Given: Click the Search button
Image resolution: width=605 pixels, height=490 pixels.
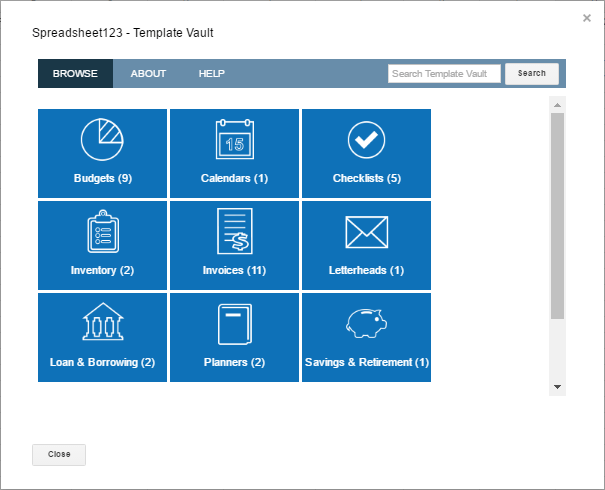Looking at the screenshot, I should [x=532, y=73].
